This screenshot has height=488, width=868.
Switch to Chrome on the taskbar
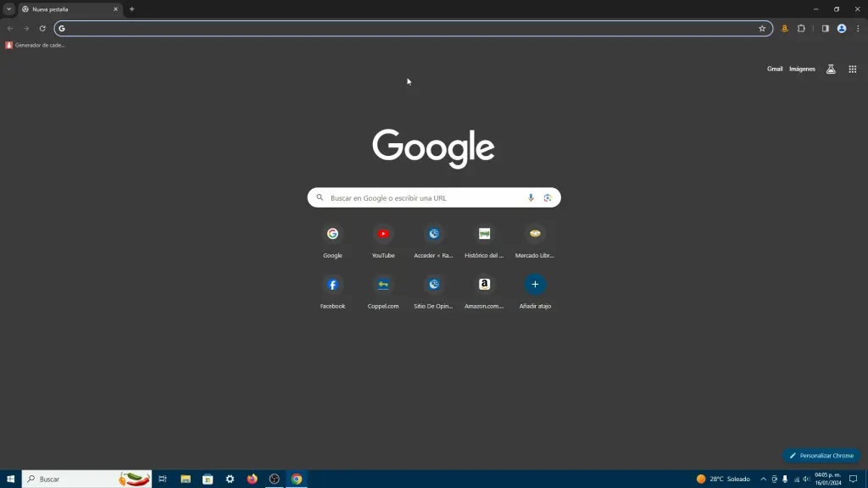click(x=297, y=479)
